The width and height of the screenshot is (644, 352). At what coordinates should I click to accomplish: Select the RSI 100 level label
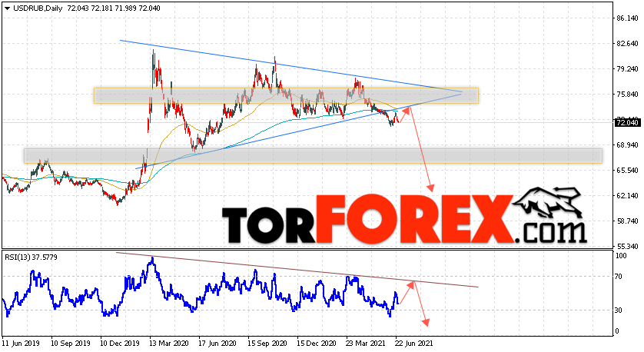click(x=622, y=256)
